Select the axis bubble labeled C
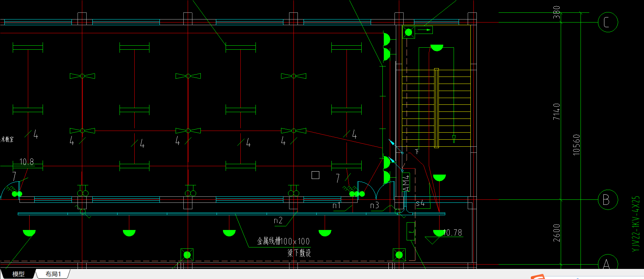Viewport: 644px width, 279px height. click(608, 22)
